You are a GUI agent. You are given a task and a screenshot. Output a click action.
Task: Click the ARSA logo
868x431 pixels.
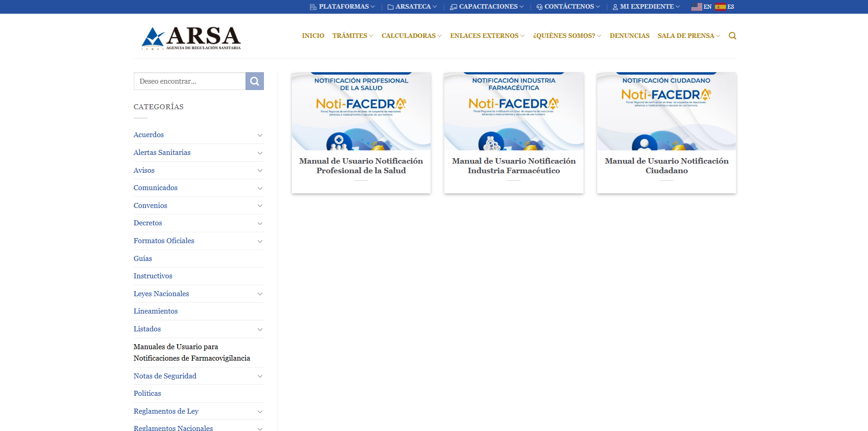pos(191,38)
